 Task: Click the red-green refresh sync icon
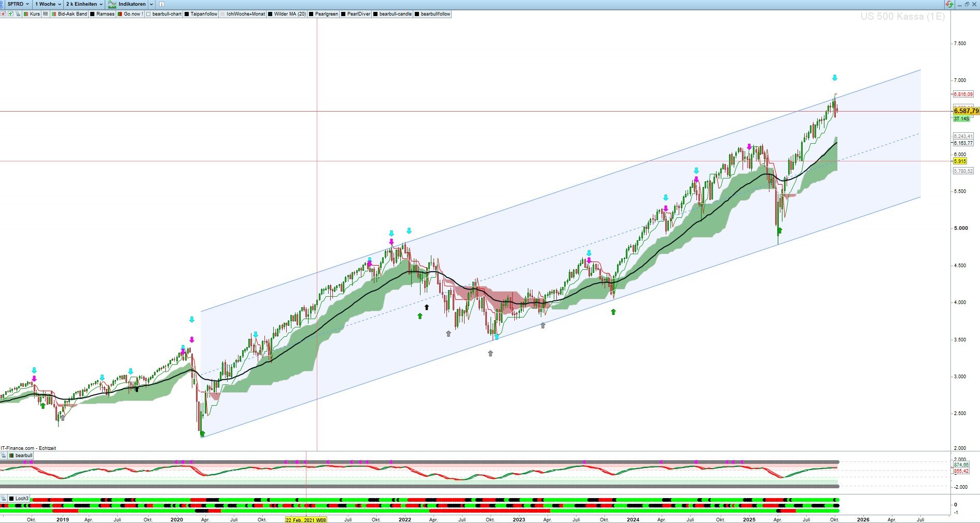[x=949, y=4]
